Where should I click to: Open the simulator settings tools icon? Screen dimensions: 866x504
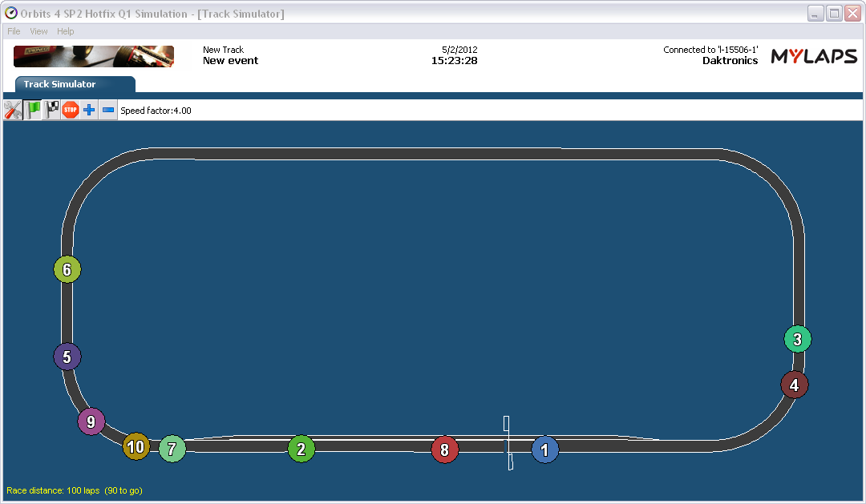click(x=13, y=111)
